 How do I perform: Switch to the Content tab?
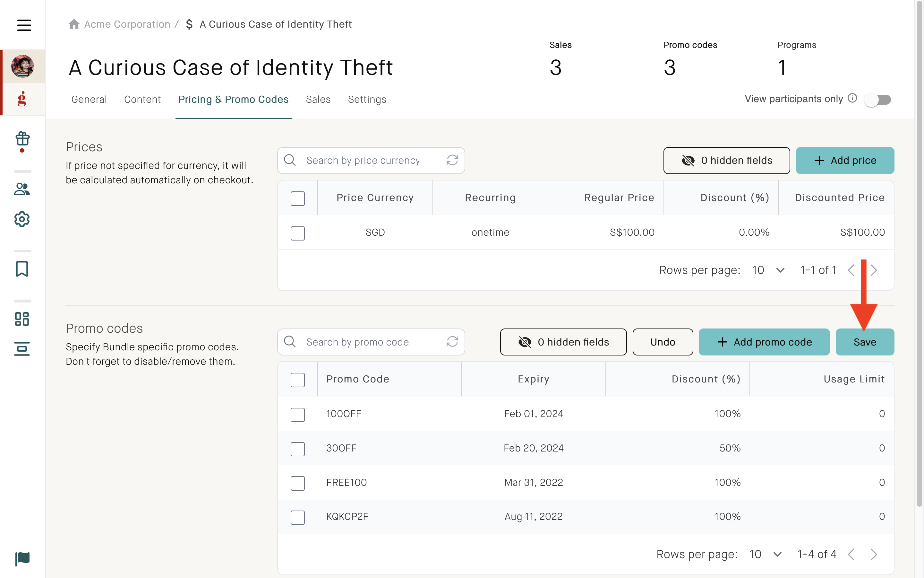(142, 100)
